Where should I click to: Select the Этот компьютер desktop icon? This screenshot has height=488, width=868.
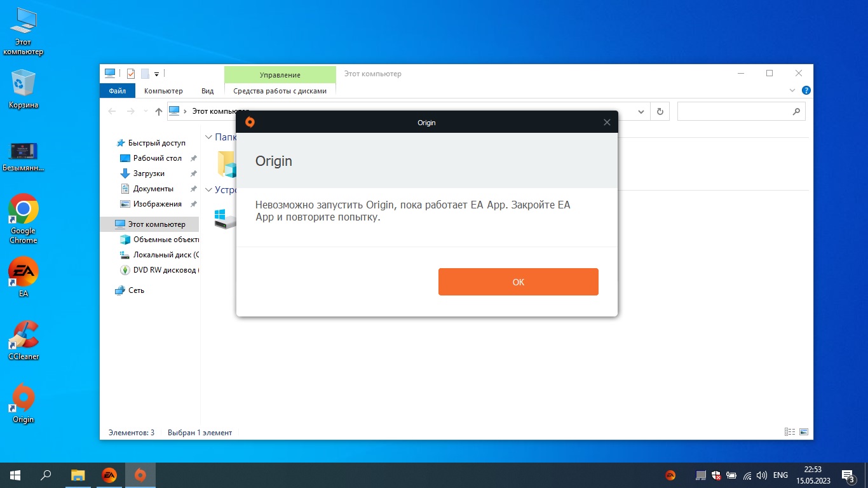tap(24, 31)
